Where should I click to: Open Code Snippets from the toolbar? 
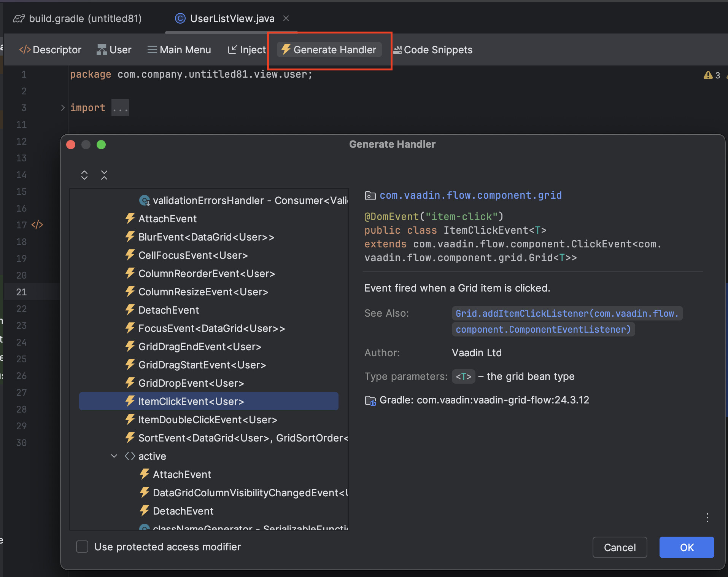click(x=433, y=50)
